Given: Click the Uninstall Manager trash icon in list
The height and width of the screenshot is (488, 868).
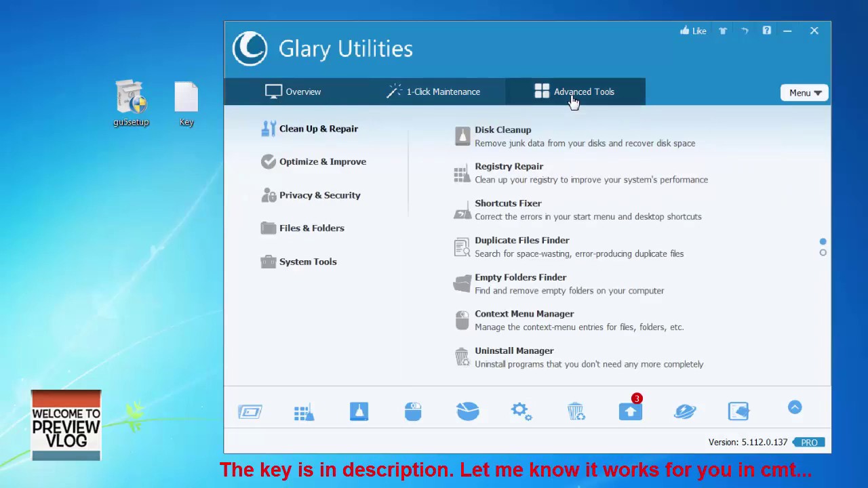Looking at the screenshot, I should click(x=462, y=357).
